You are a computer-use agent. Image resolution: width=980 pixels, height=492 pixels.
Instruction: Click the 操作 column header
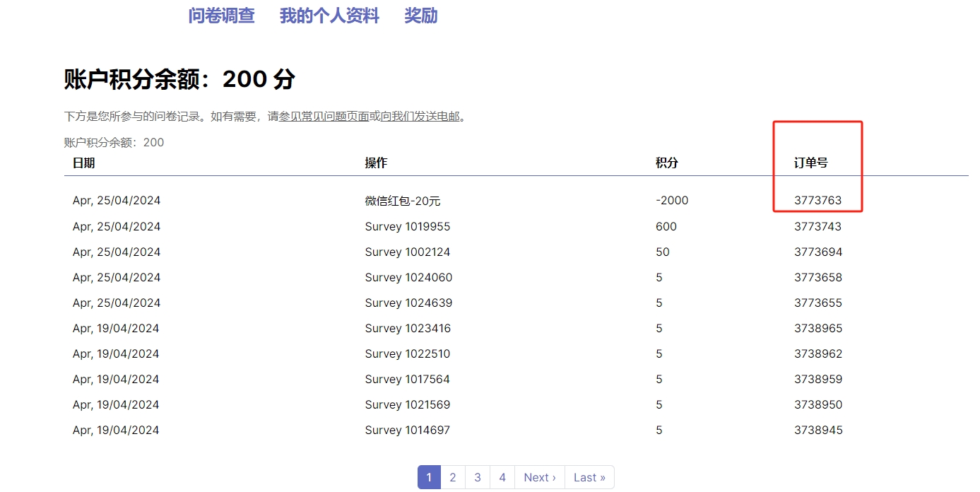[x=376, y=163]
